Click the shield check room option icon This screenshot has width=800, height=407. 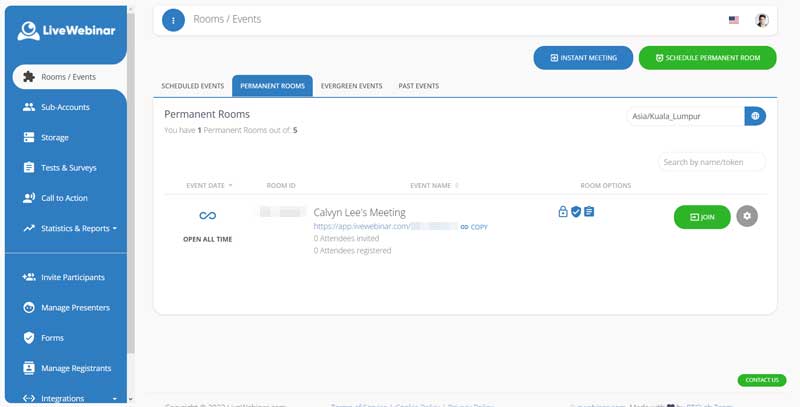tap(576, 211)
